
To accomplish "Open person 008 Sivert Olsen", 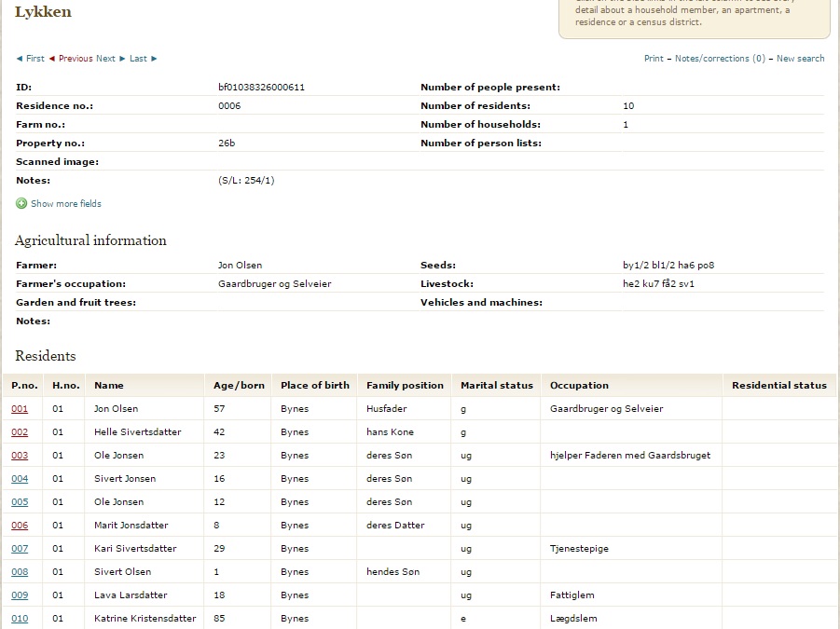I will tap(20, 572).
